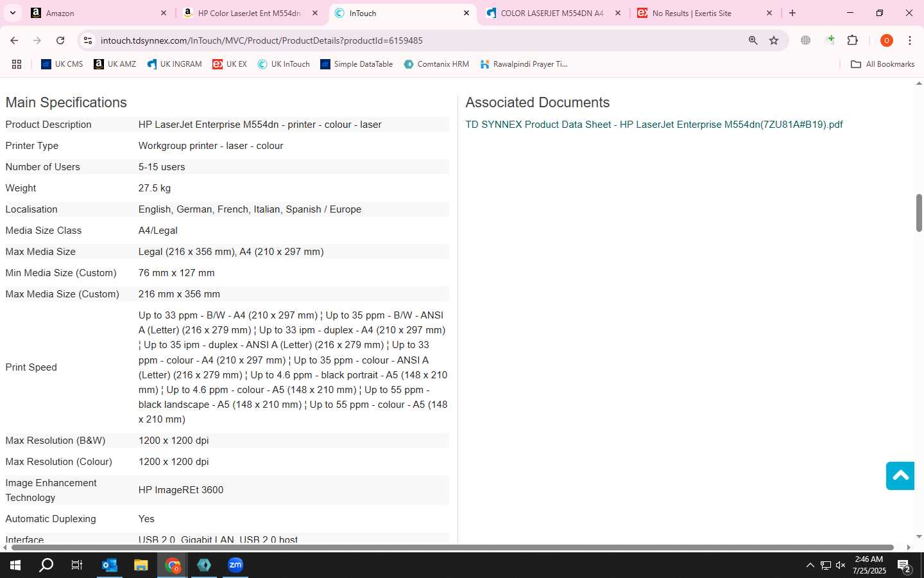The width and height of the screenshot is (924, 578).
Task: Select the '27.5 kg' weight value
Action: coord(155,188)
